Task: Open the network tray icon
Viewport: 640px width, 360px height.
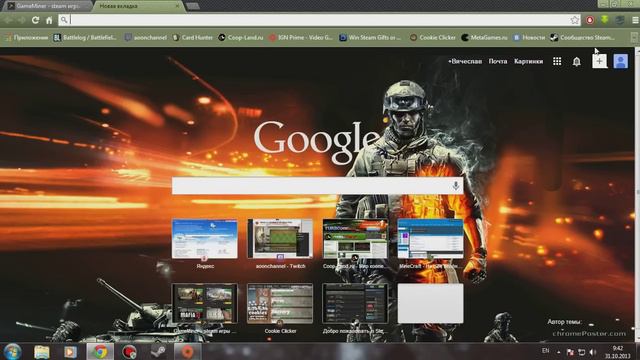Action: [x=582, y=352]
